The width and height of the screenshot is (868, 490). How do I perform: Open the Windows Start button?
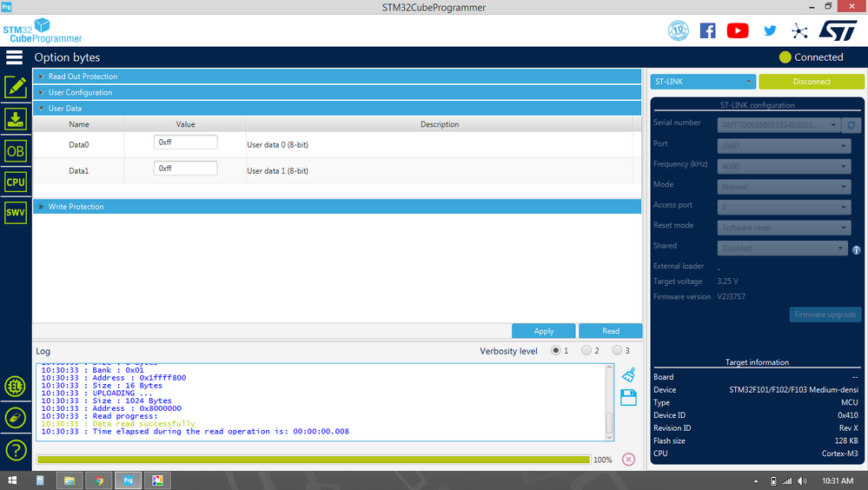point(12,480)
